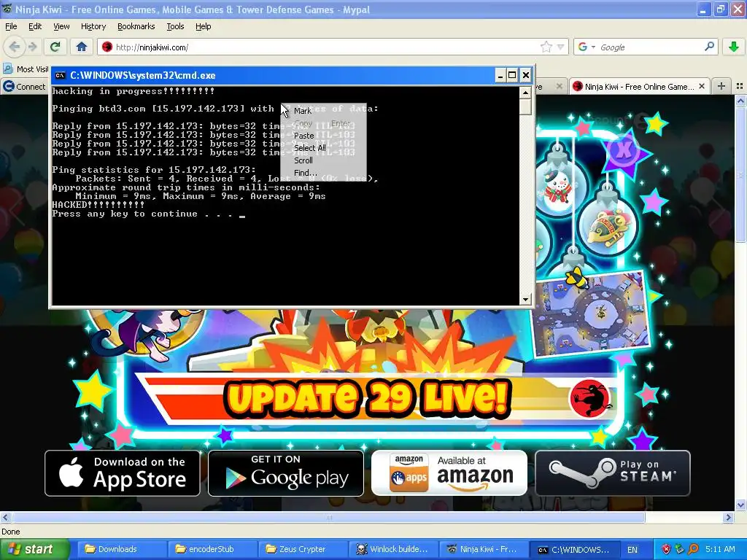Click the page horizontal scrollbar left arrow

[x=5, y=517]
